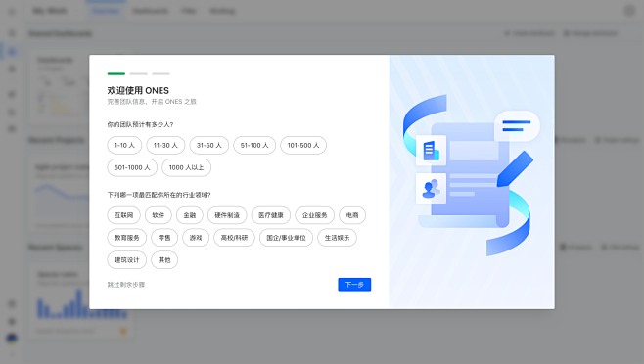Choose the 金融 industry option
644x364 pixels.
[x=190, y=215]
